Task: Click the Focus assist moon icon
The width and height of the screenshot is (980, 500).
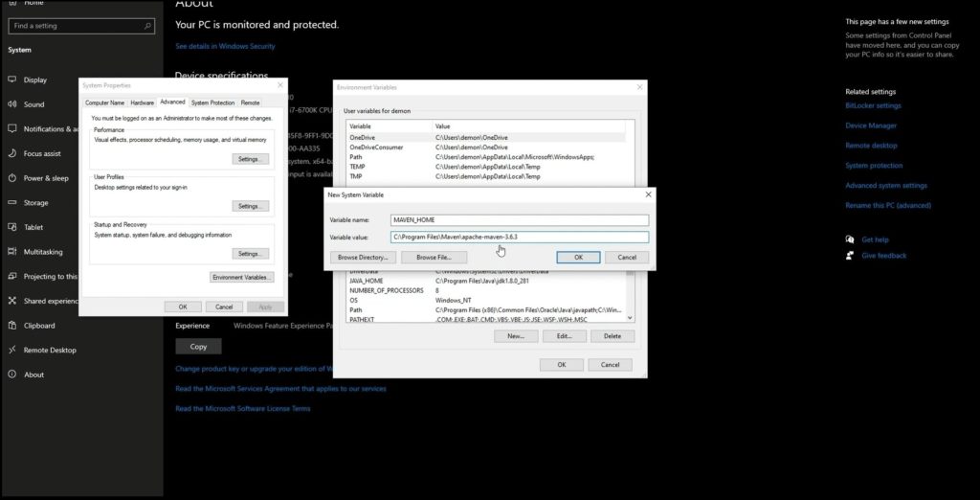Action: [x=11, y=153]
